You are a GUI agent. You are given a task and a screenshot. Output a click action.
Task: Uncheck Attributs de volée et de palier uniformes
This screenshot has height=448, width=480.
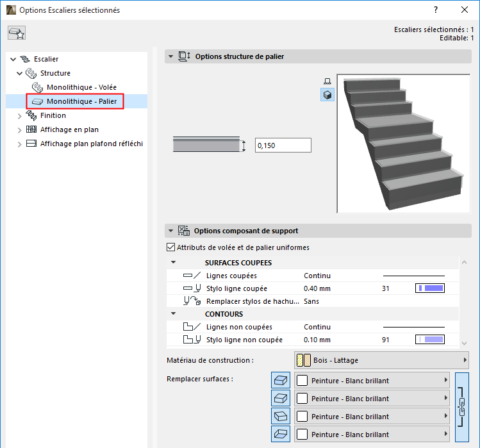click(171, 247)
